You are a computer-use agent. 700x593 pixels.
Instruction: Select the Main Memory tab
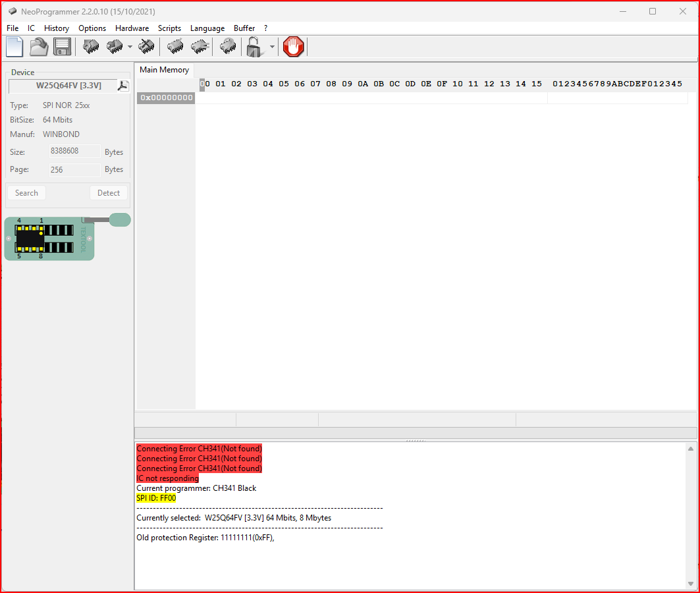coord(164,70)
